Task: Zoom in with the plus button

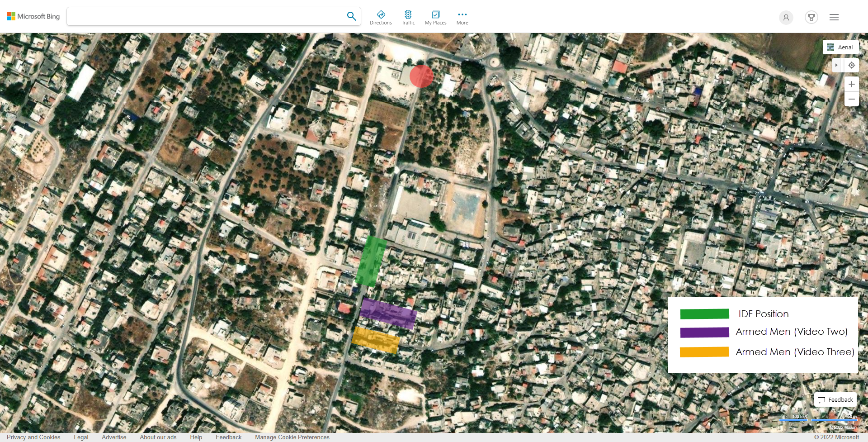Action: (851, 84)
